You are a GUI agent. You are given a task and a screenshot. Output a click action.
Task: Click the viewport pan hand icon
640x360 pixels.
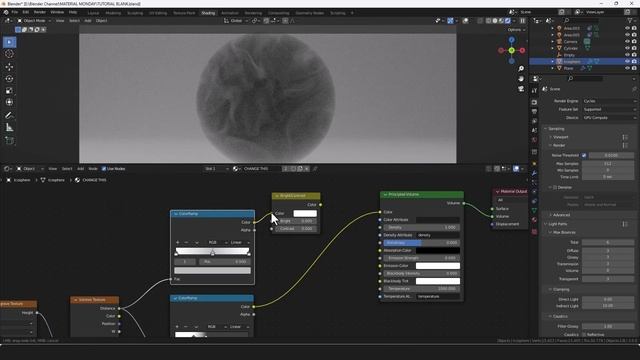521,78
